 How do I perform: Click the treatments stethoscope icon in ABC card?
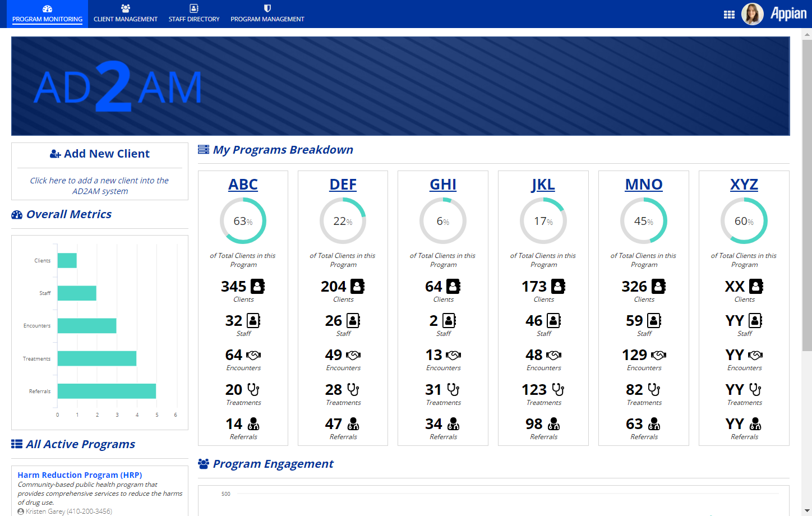point(253,389)
